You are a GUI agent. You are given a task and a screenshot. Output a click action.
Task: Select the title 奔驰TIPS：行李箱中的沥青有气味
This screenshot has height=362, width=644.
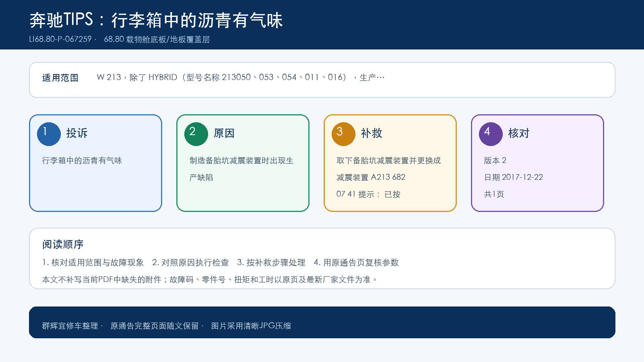coord(156,20)
